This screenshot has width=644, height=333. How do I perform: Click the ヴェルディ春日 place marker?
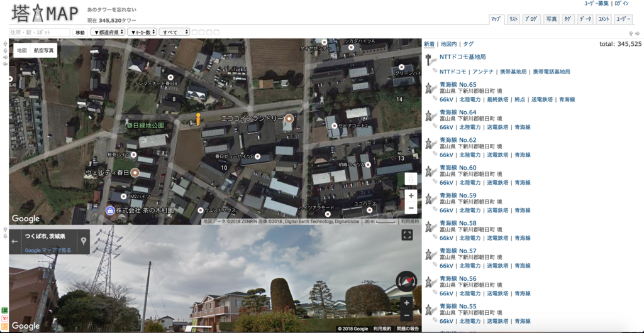click(x=135, y=173)
